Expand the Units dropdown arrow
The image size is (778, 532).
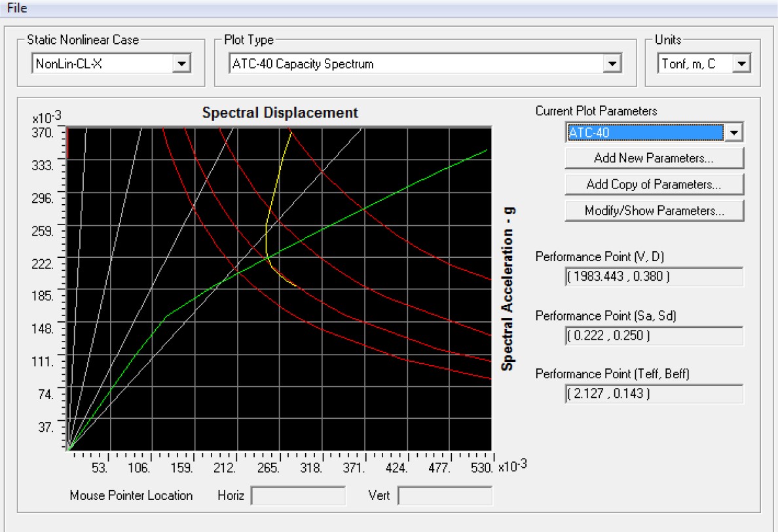[741, 63]
